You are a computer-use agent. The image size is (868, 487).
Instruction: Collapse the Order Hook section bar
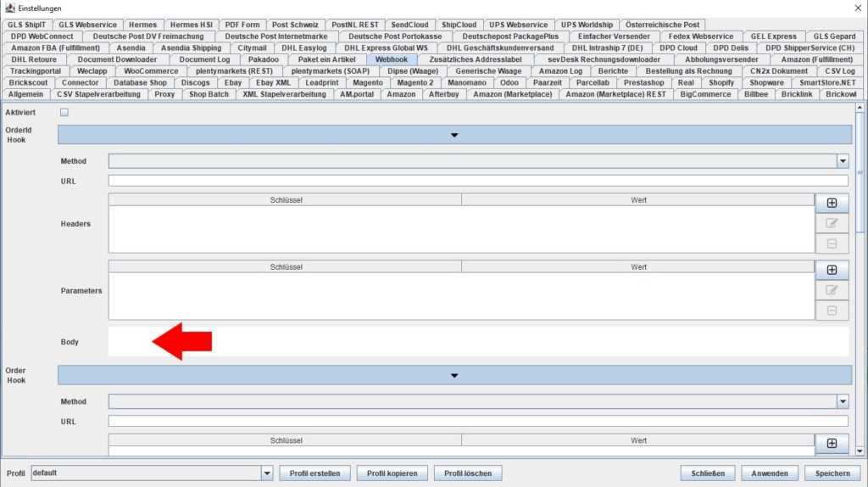[x=454, y=375]
